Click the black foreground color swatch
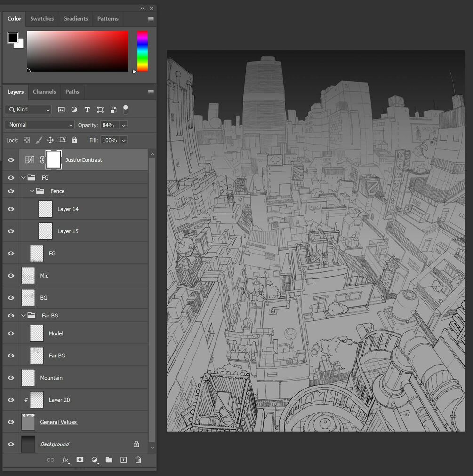 [x=13, y=38]
